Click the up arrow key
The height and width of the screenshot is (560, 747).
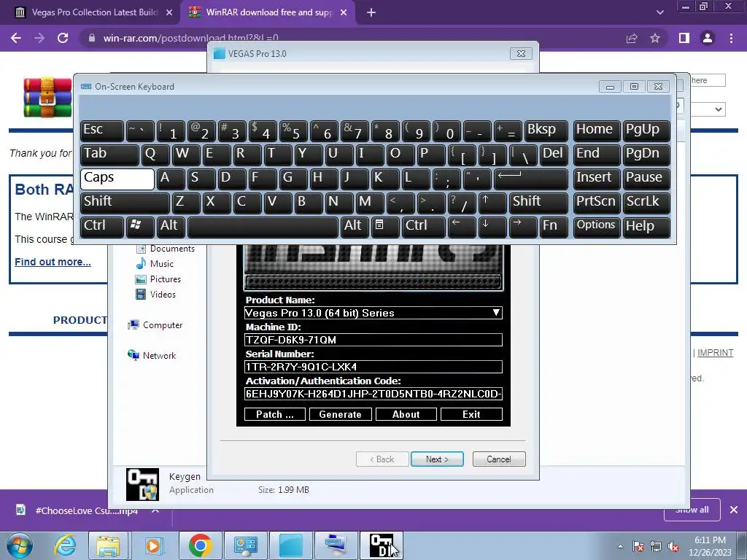coord(492,203)
